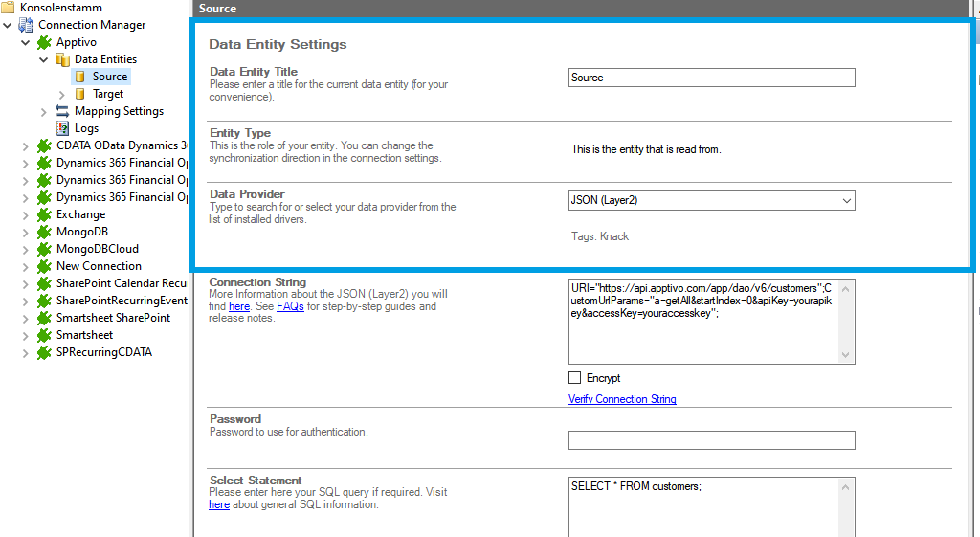980x537 pixels.
Task: Collapse the Apptivo tree node
Action: pos(25,42)
